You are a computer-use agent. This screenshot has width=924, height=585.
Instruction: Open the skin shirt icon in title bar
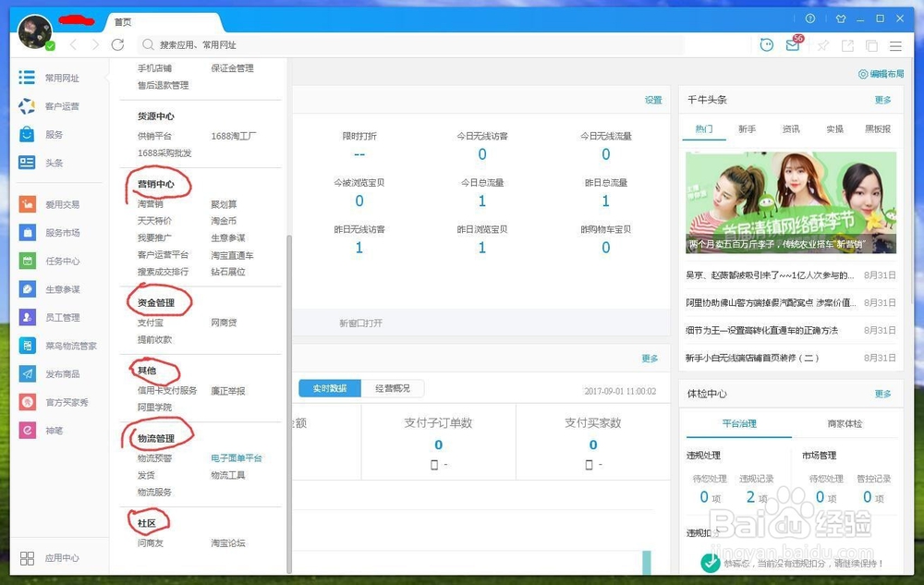[x=841, y=18]
